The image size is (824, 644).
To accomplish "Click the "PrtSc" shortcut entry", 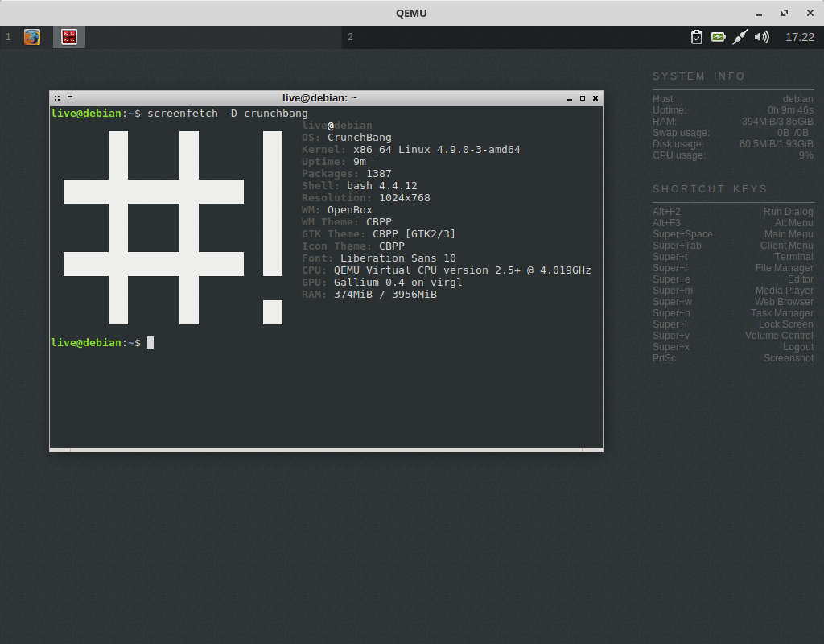I will pos(664,358).
